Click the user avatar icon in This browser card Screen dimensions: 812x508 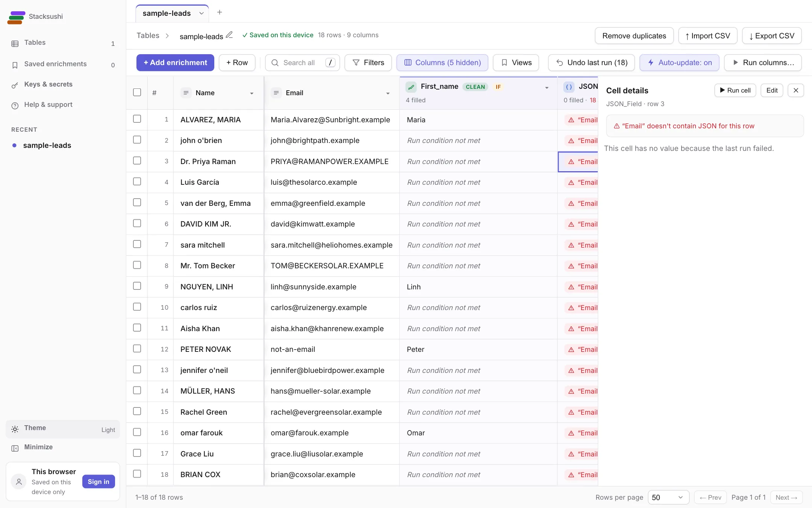click(19, 482)
